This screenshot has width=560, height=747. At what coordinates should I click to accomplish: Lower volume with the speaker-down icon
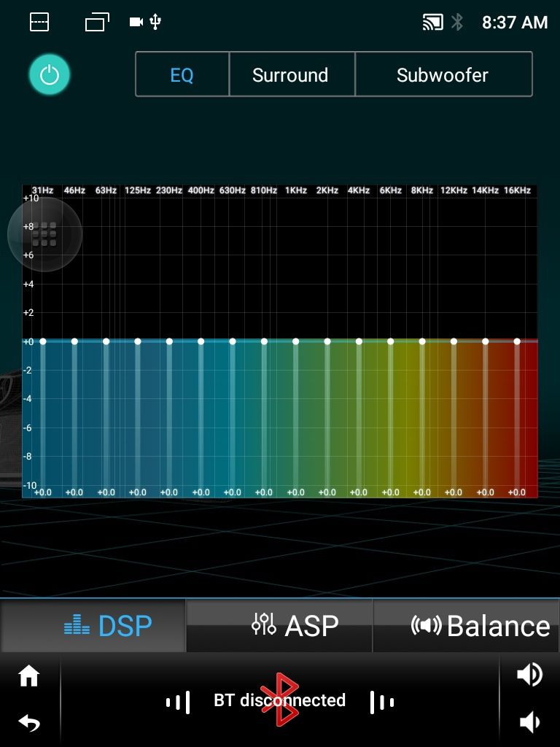(529, 722)
